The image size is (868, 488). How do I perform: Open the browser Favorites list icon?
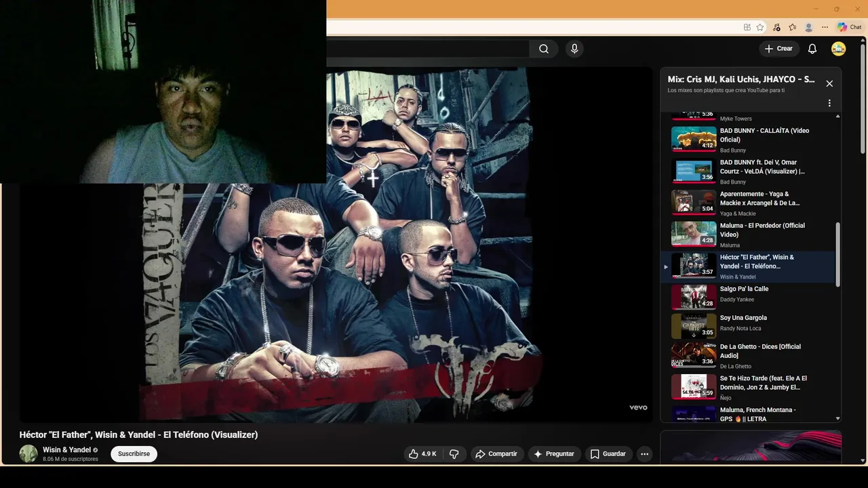click(793, 27)
